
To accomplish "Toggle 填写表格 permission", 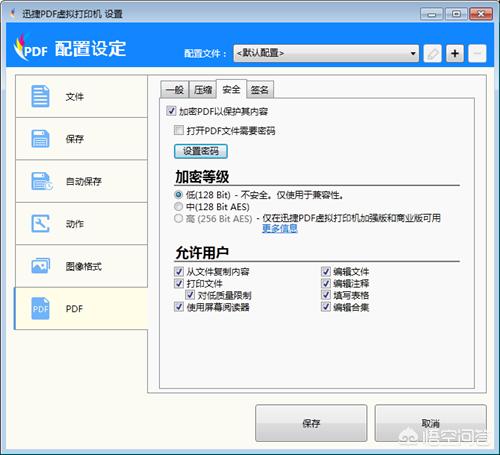I will 326,295.
